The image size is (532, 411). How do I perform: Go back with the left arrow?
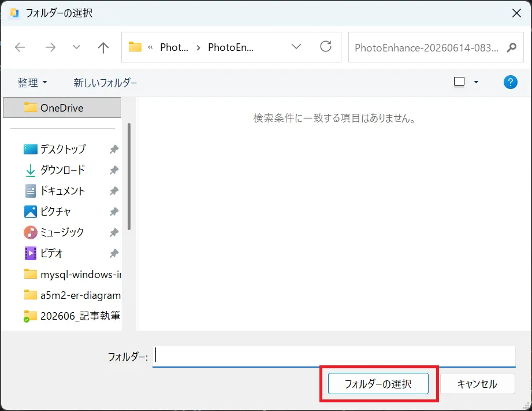[20, 47]
